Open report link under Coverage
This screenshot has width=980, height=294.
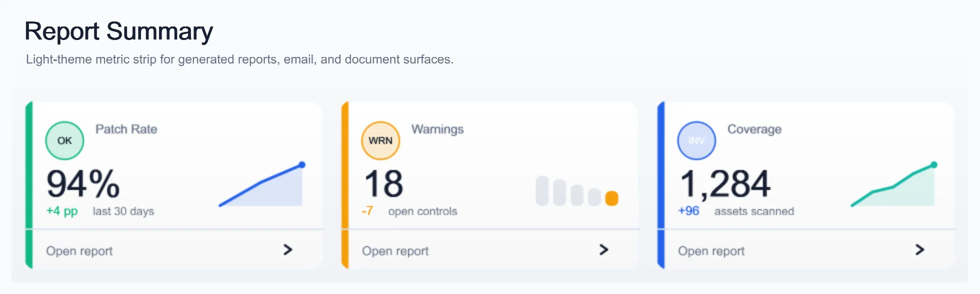[x=711, y=251]
